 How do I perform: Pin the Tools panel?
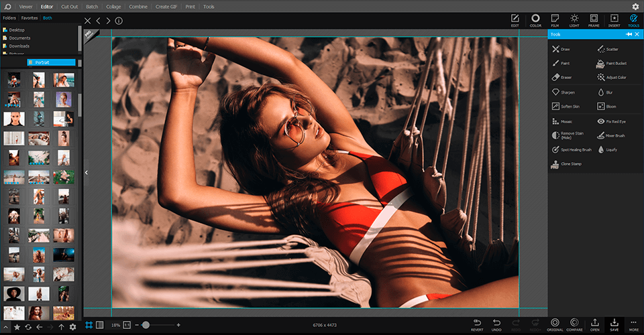point(629,34)
